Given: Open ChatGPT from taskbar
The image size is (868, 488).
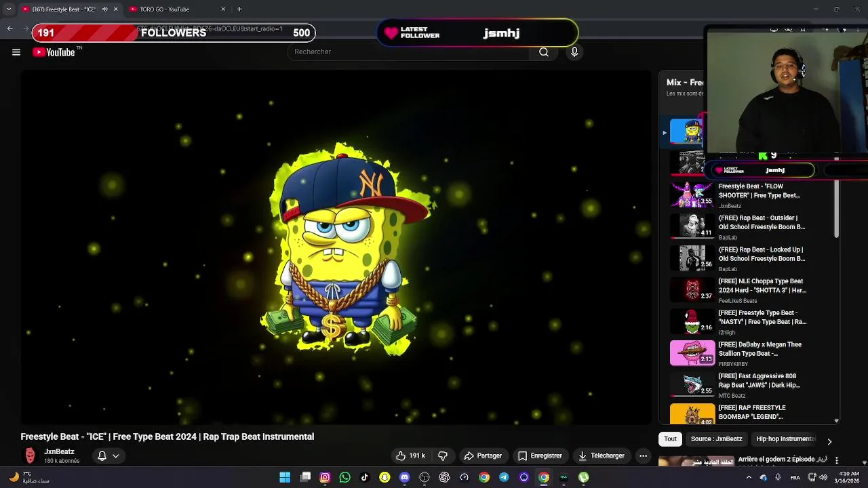Looking at the screenshot, I should coord(444,477).
